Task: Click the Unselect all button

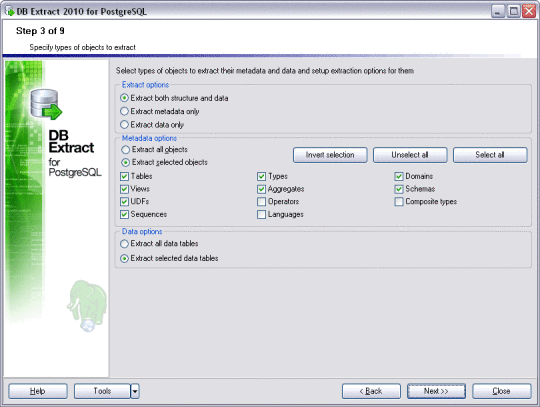Action: click(410, 155)
